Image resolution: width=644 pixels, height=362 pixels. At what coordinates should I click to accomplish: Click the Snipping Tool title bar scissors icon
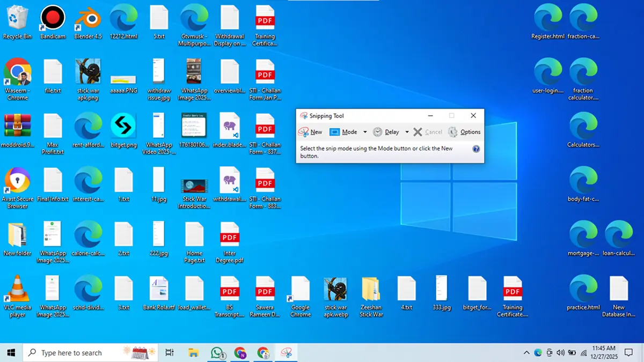coord(304,116)
